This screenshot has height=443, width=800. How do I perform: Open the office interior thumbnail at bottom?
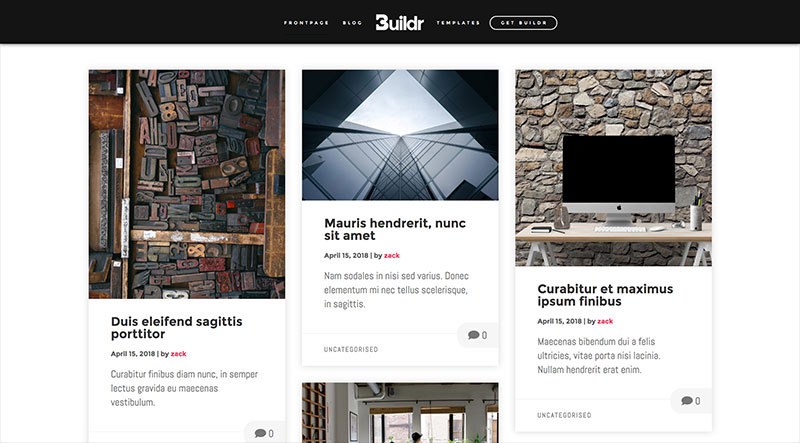[x=400, y=413]
